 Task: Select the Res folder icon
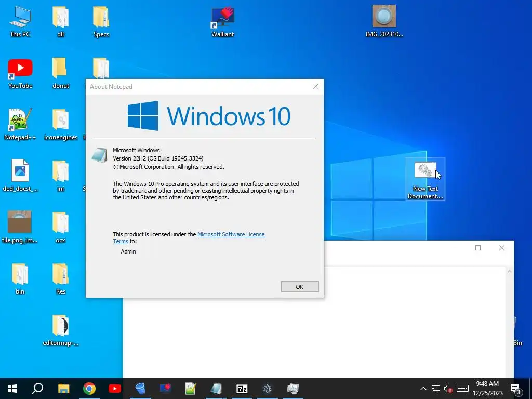61,279
